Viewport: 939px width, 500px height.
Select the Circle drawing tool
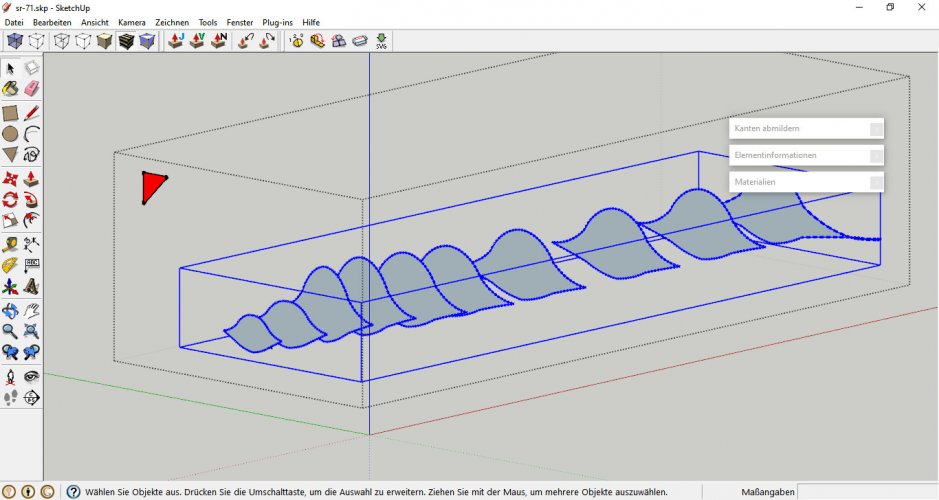tap(10, 134)
